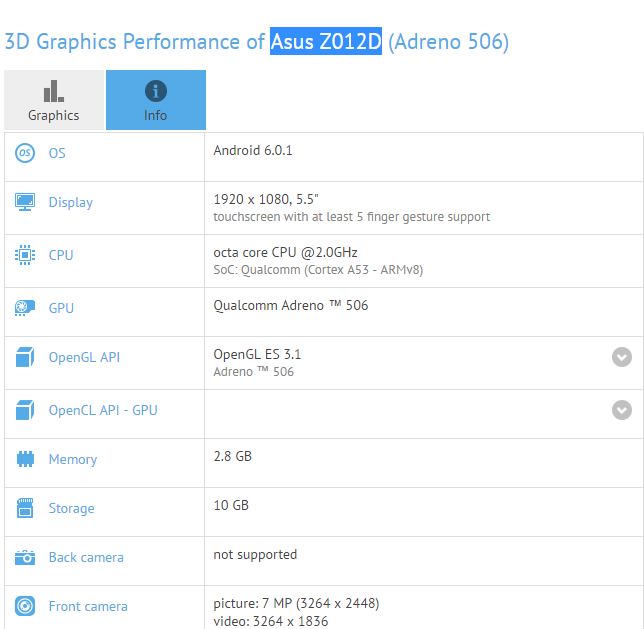Click the Memory label
The image size is (644, 629).
(73, 459)
